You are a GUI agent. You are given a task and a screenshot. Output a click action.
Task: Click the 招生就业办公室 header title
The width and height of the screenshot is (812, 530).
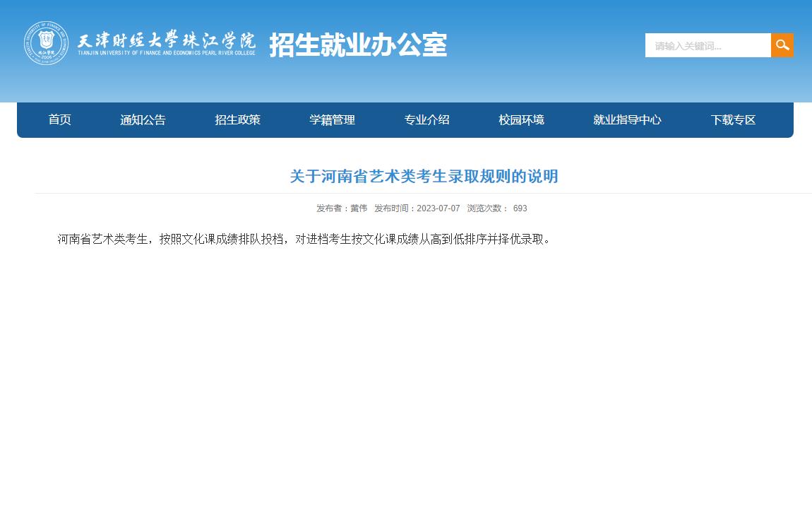click(x=358, y=45)
